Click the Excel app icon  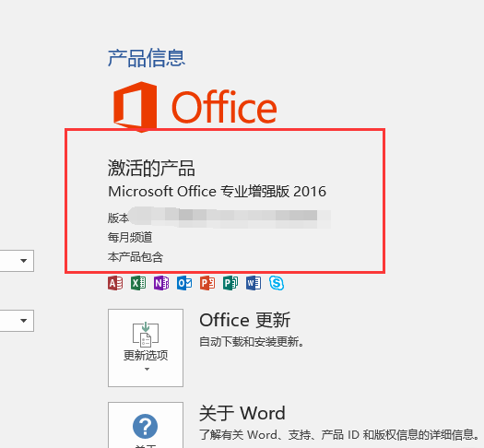(138, 283)
